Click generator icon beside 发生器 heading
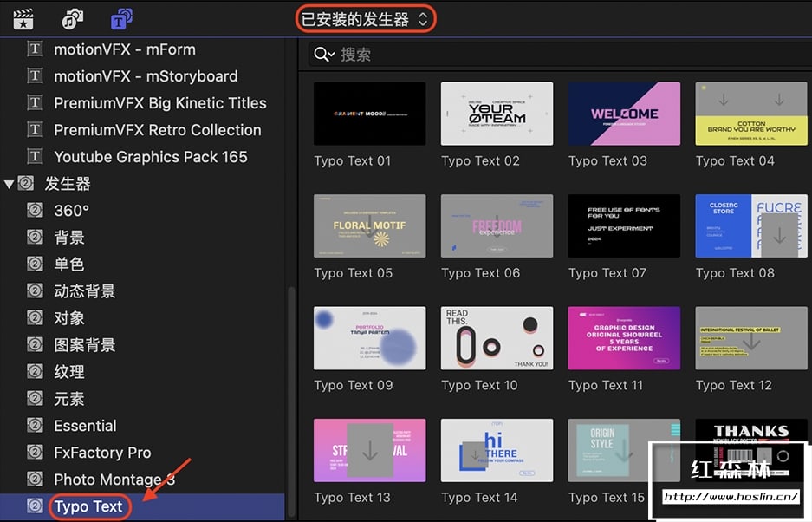This screenshot has height=522, width=812. point(26,184)
